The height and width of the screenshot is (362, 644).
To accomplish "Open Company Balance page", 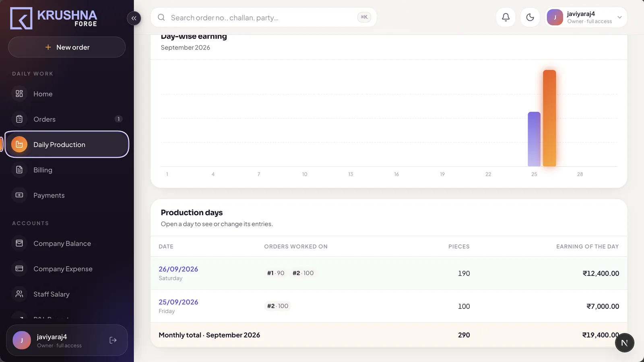I will point(67,243).
